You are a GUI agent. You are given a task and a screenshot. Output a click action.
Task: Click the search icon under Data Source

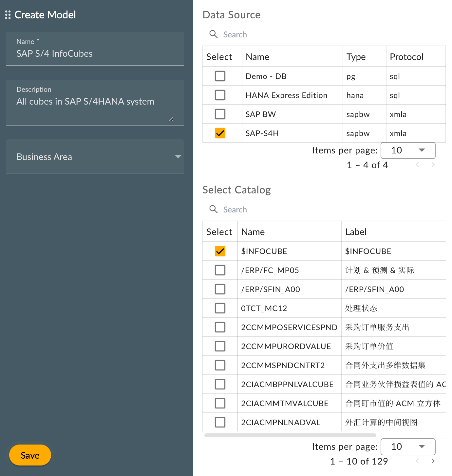point(214,34)
